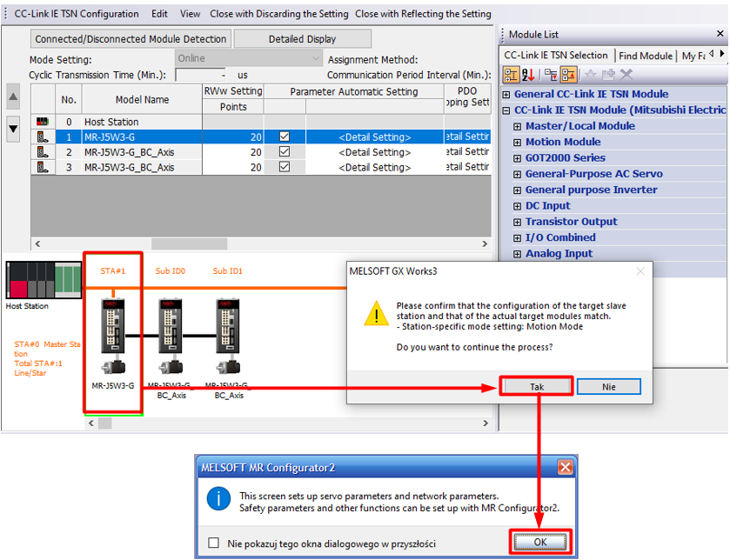Click the collapse-all tree icon with red down arrow
The image size is (730, 560).
pyautogui.click(x=552, y=75)
